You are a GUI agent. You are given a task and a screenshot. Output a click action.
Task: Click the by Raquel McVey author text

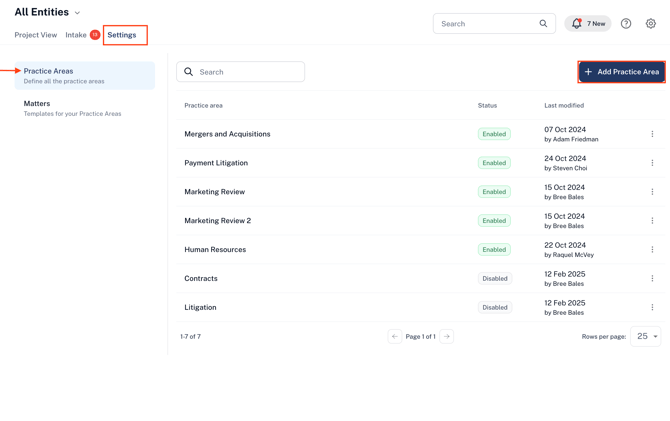(569, 255)
